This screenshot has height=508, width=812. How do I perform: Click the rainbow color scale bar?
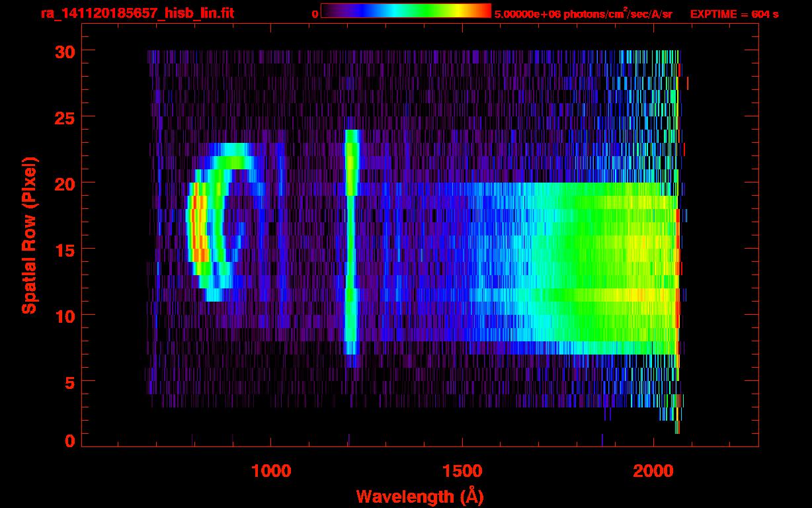tap(406, 11)
